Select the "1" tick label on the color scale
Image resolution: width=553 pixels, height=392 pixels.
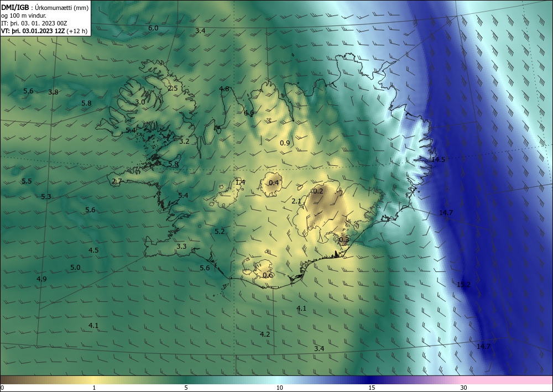94,388
